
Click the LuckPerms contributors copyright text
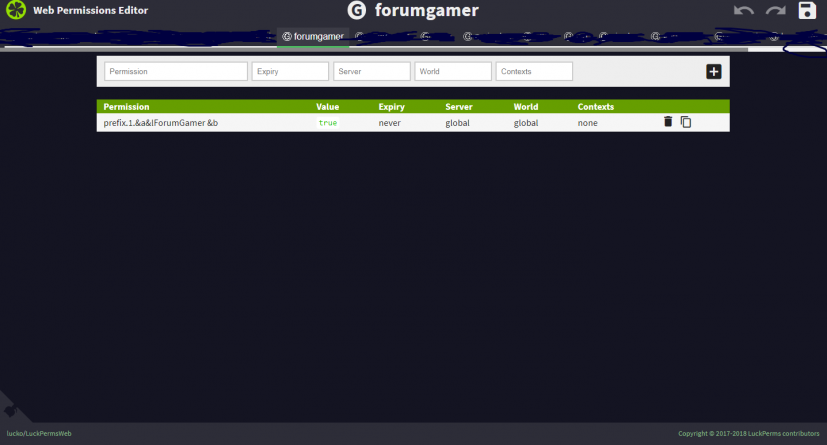pos(748,433)
